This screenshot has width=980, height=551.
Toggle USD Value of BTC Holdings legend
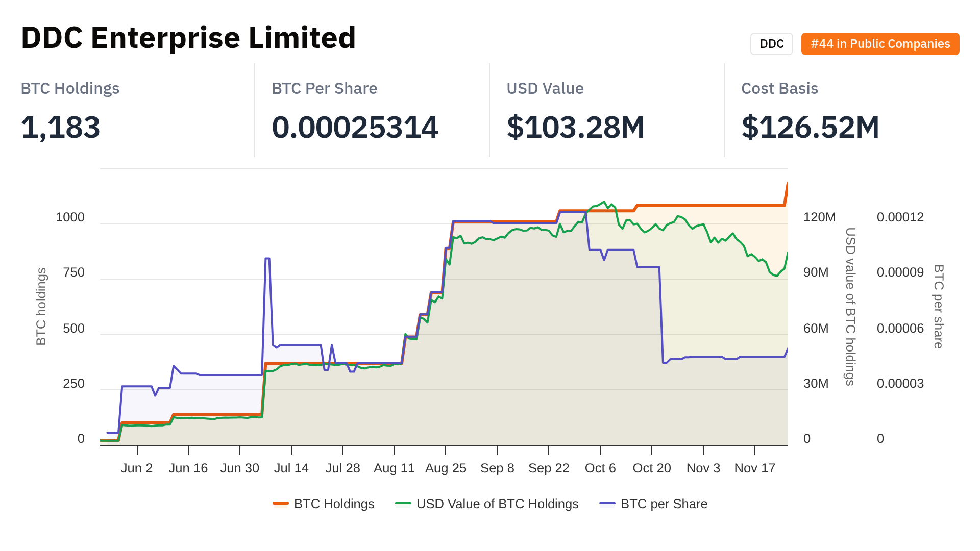497,504
